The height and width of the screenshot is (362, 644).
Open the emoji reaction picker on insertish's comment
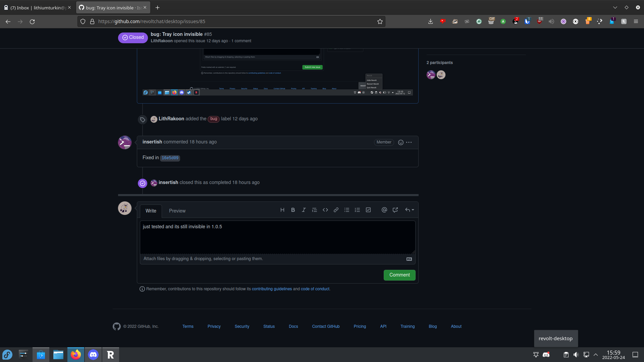pos(401,142)
